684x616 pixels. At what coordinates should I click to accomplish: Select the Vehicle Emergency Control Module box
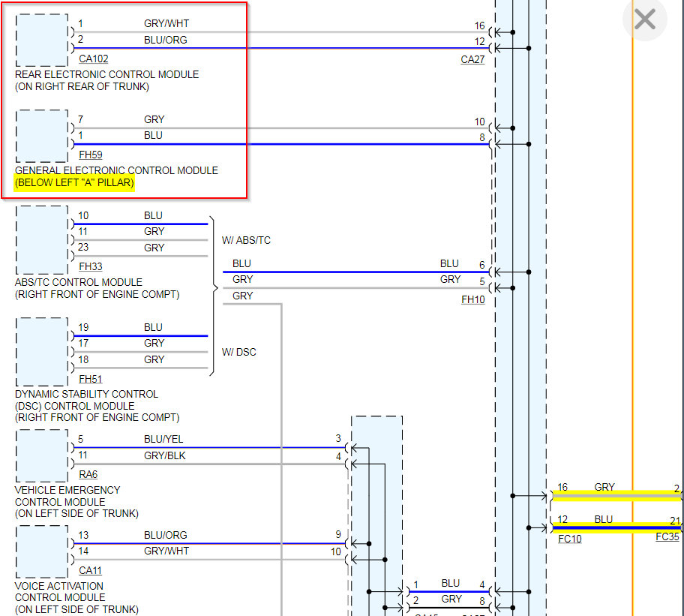[x=42, y=456]
